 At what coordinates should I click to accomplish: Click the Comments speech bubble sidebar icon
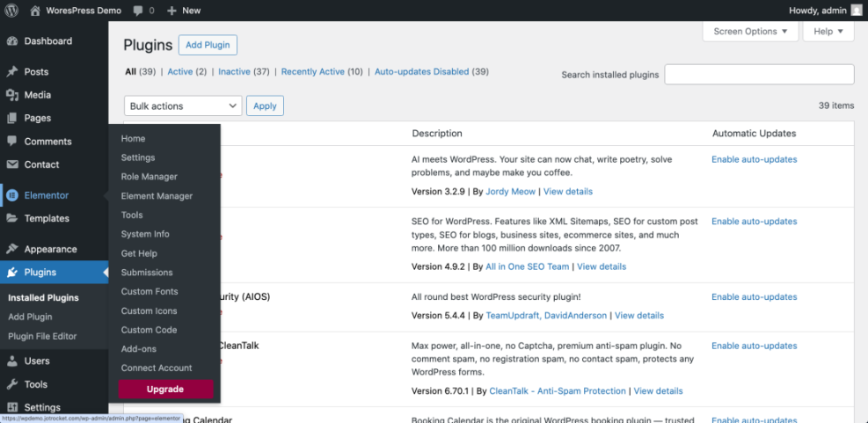coord(12,142)
